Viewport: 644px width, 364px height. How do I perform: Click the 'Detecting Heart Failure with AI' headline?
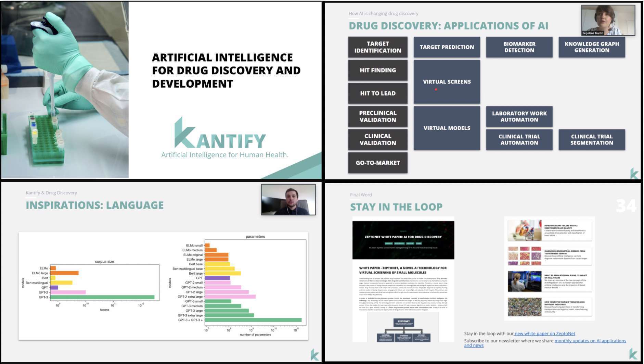(561, 227)
